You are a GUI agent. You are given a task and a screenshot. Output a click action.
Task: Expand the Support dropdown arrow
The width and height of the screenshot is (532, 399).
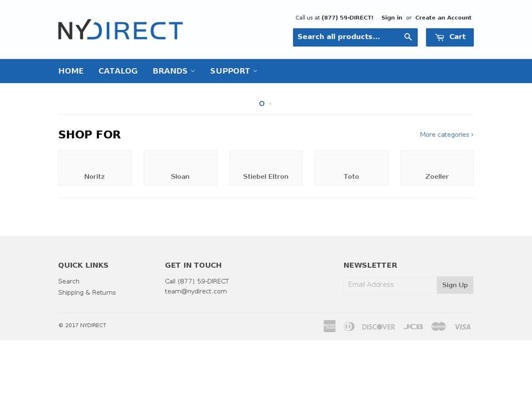(x=255, y=71)
